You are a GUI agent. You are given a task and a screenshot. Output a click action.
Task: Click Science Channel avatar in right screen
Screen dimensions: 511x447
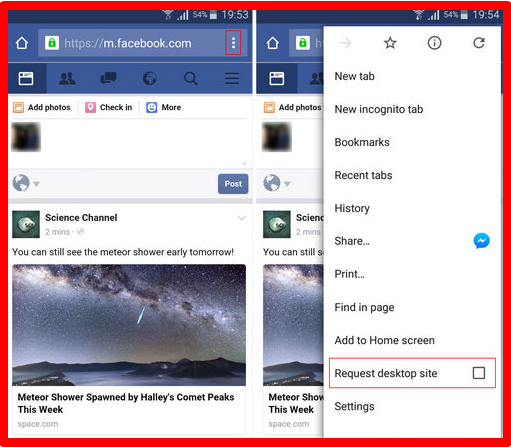[x=277, y=224]
